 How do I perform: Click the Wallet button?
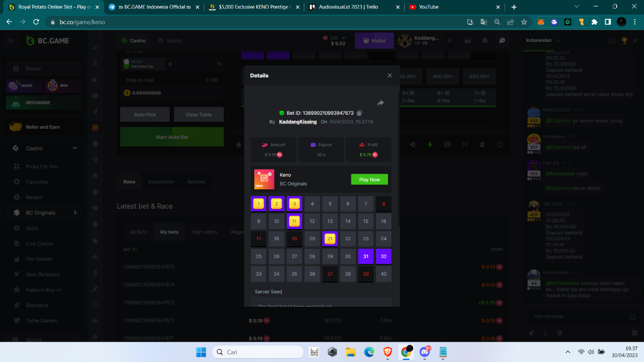374,41
